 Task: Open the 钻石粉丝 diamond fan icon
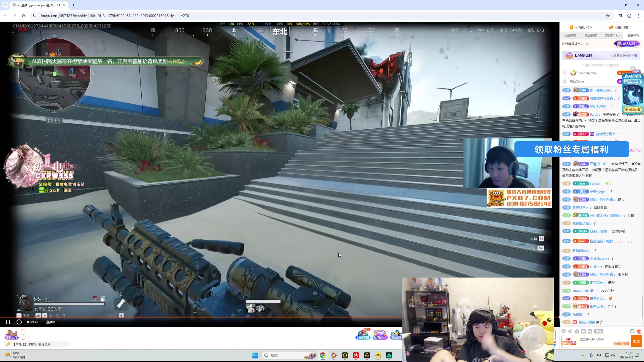(x=380, y=335)
